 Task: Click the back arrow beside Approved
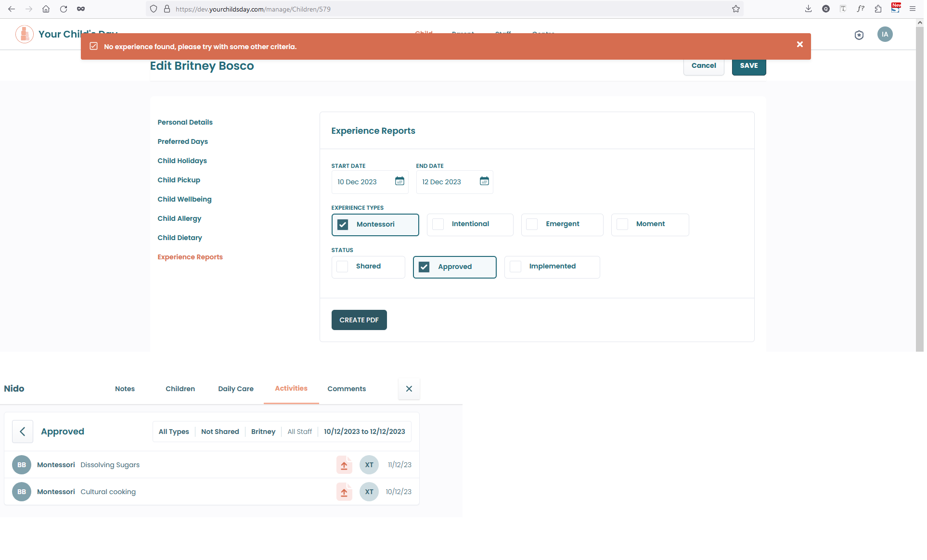click(x=23, y=432)
